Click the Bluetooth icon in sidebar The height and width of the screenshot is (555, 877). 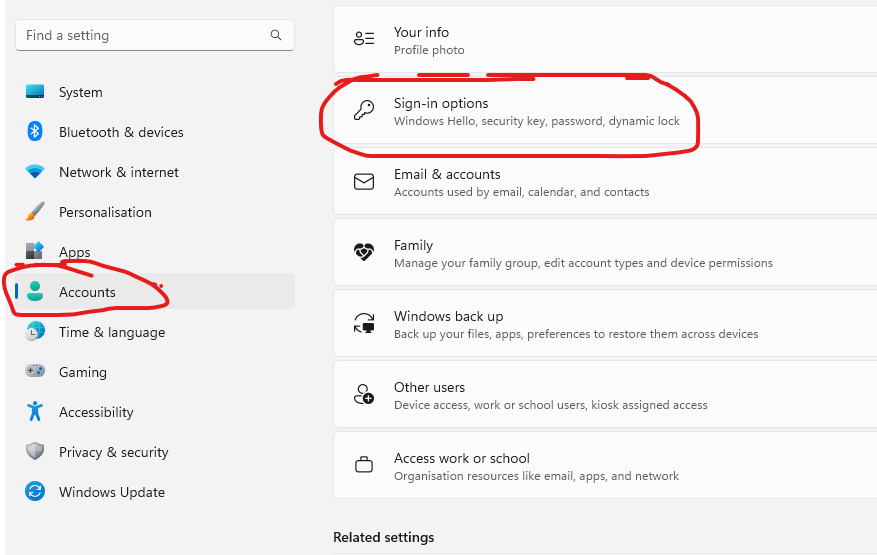(35, 131)
